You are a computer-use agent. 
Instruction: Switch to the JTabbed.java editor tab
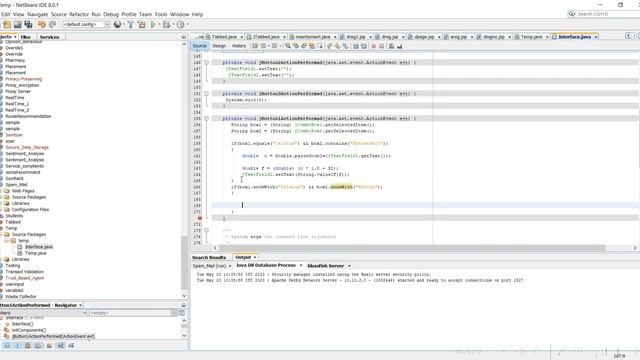[x=266, y=37]
